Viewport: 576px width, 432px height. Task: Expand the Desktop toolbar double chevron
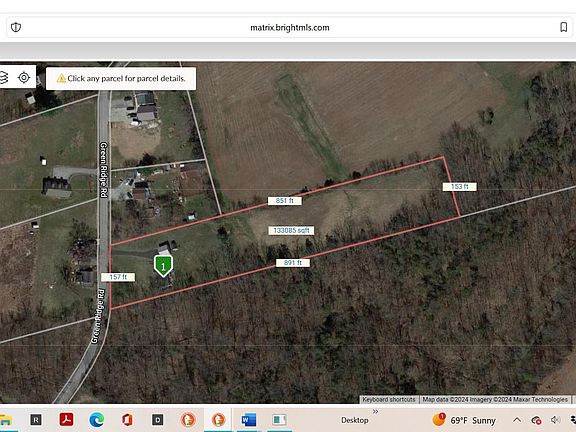click(375, 411)
